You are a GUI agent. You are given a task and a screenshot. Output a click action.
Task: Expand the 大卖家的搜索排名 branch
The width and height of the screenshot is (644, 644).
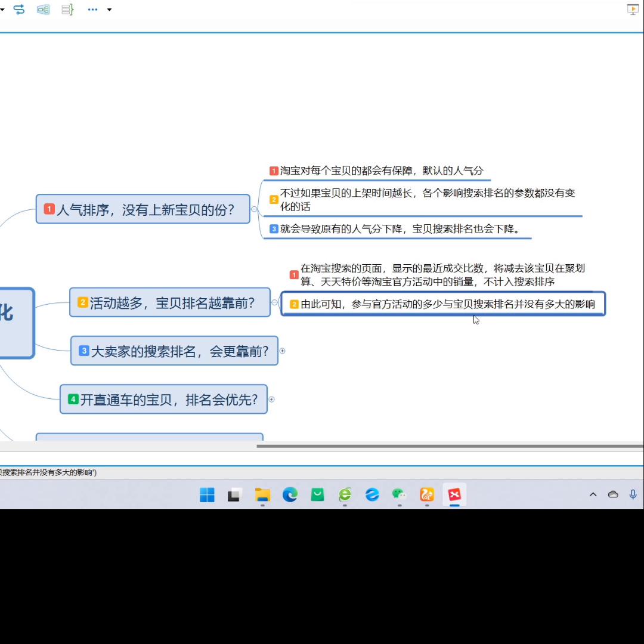283,351
